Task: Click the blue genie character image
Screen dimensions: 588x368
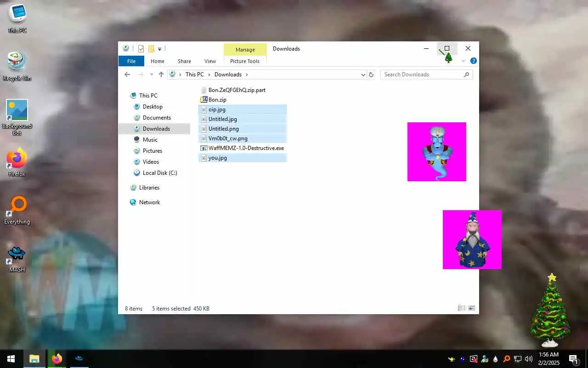Action: click(437, 152)
